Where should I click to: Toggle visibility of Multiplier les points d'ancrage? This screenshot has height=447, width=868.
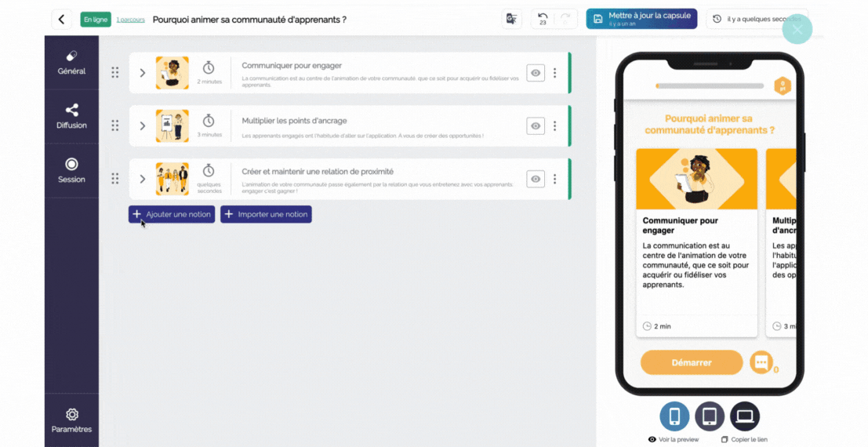[x=536, y=125]
